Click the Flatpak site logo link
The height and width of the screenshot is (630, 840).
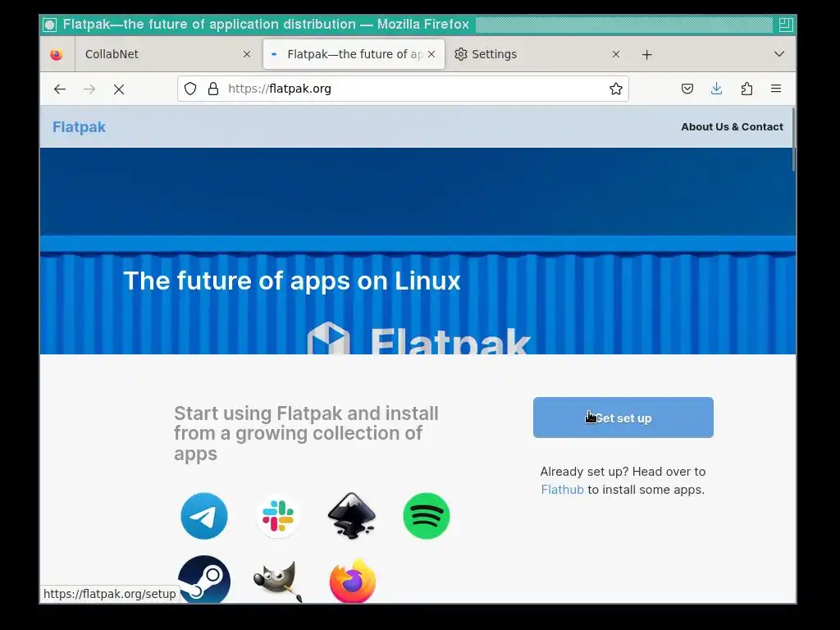[x=79, y=127]
